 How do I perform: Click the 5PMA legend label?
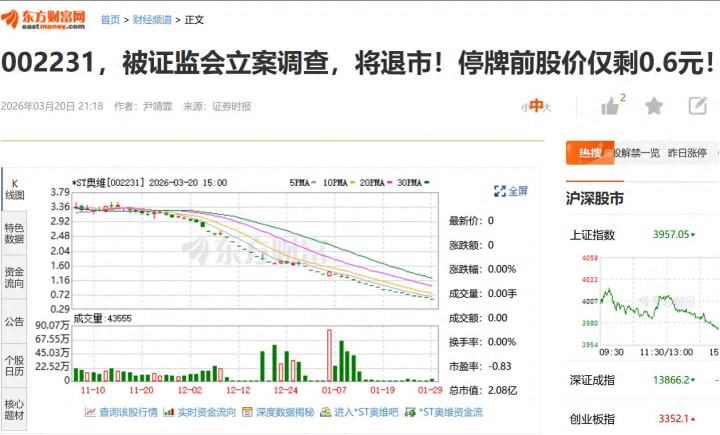pyautogui.click(x=299, y=183)
